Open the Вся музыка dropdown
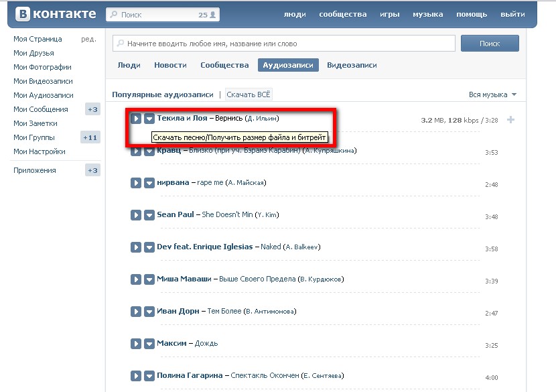The image size is (556, 392). 492,94
